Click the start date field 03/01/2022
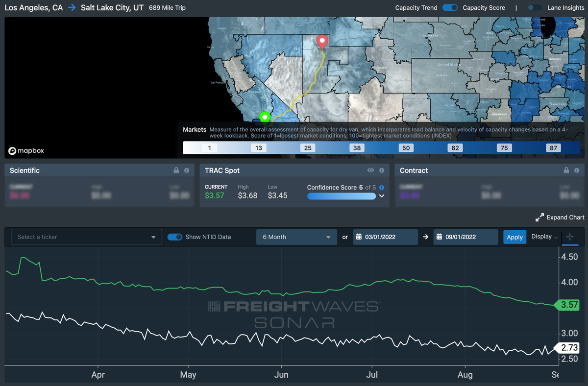588x386 pixels. point(385,237)
